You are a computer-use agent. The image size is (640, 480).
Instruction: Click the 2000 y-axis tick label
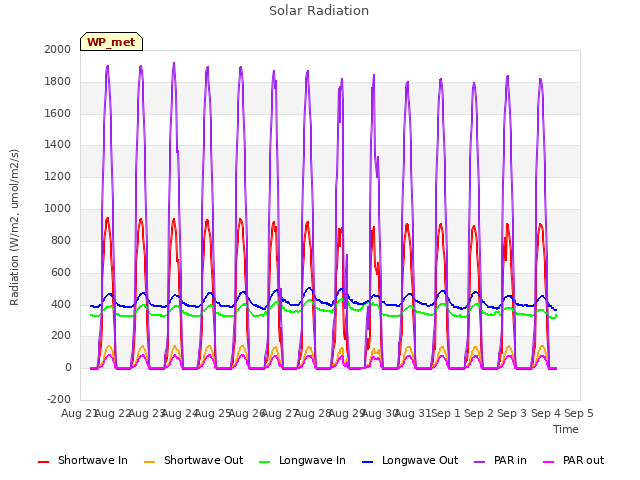58,49
